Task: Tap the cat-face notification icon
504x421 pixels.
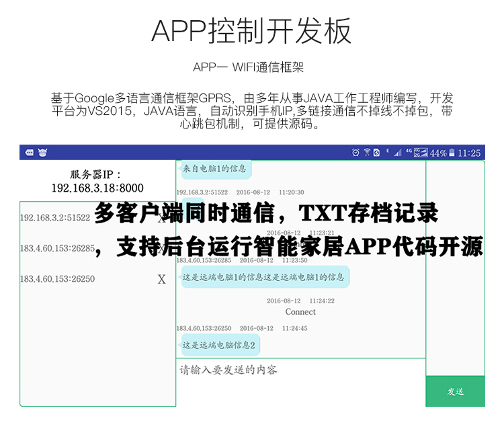Action: 44,153
